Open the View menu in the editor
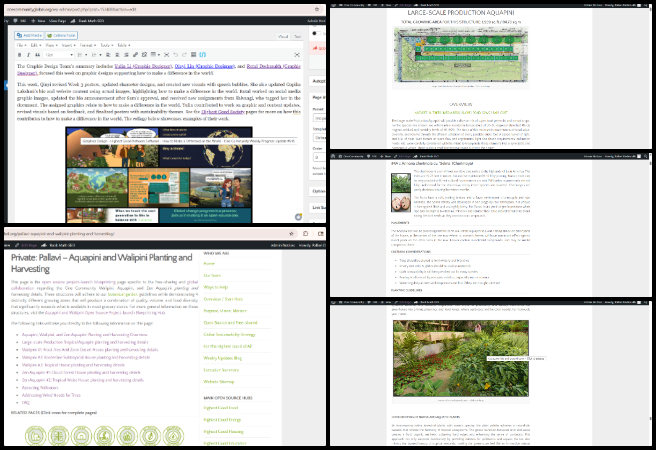 (x=50, y=45)
